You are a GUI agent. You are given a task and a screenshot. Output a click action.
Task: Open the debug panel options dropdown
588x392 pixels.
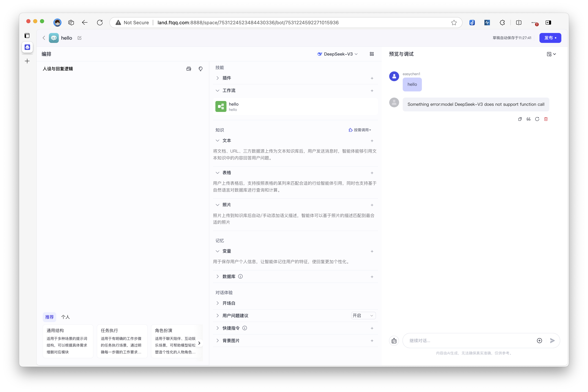click(551, 54)
